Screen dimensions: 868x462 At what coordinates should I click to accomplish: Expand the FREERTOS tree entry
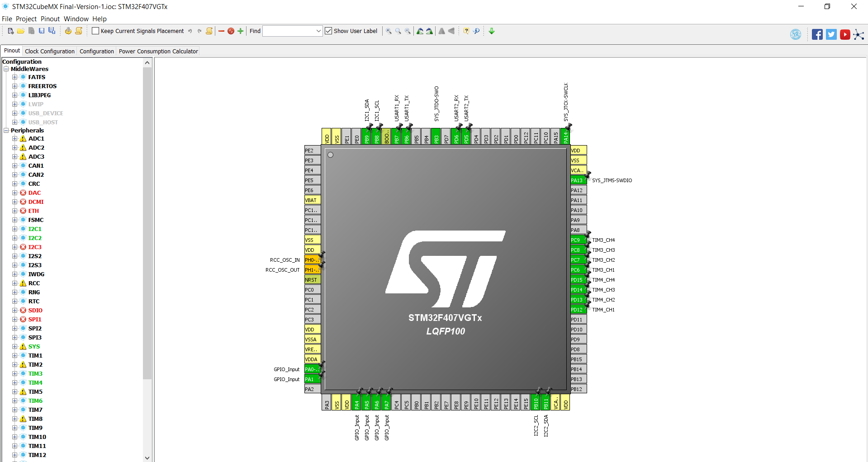coord(14,86)
